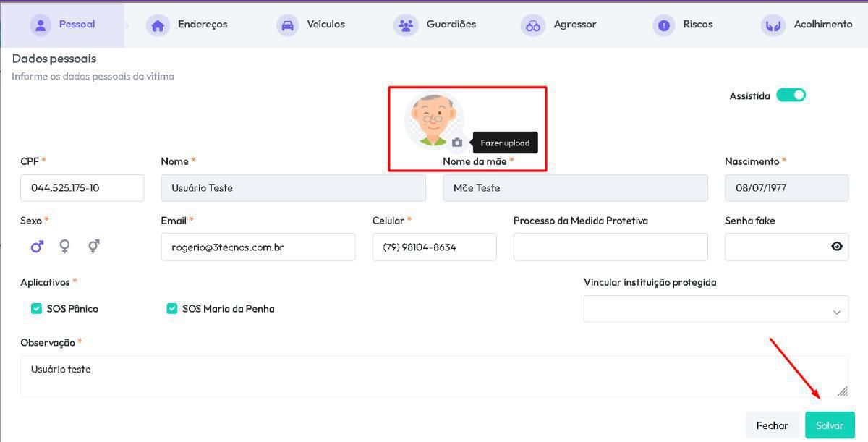Uncheck the SOS Maria da Penha checkbox

[172, 308]
